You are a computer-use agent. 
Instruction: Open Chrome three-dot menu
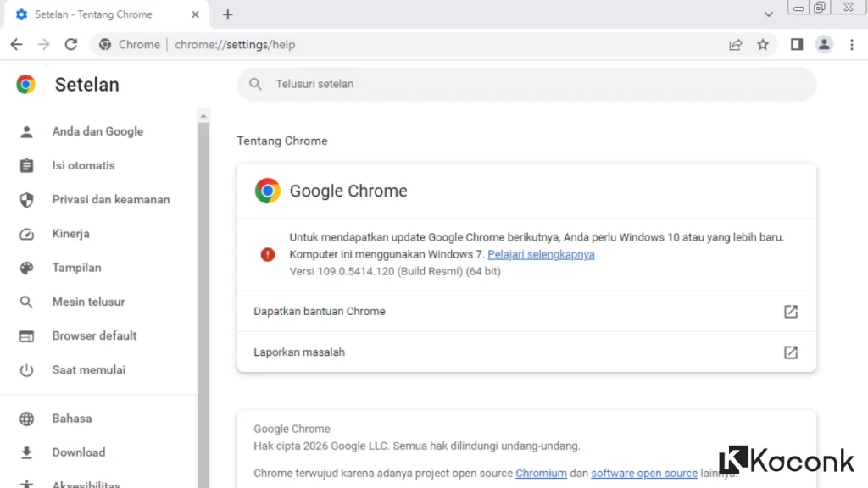pyautogui.click(x=852, y=44)
